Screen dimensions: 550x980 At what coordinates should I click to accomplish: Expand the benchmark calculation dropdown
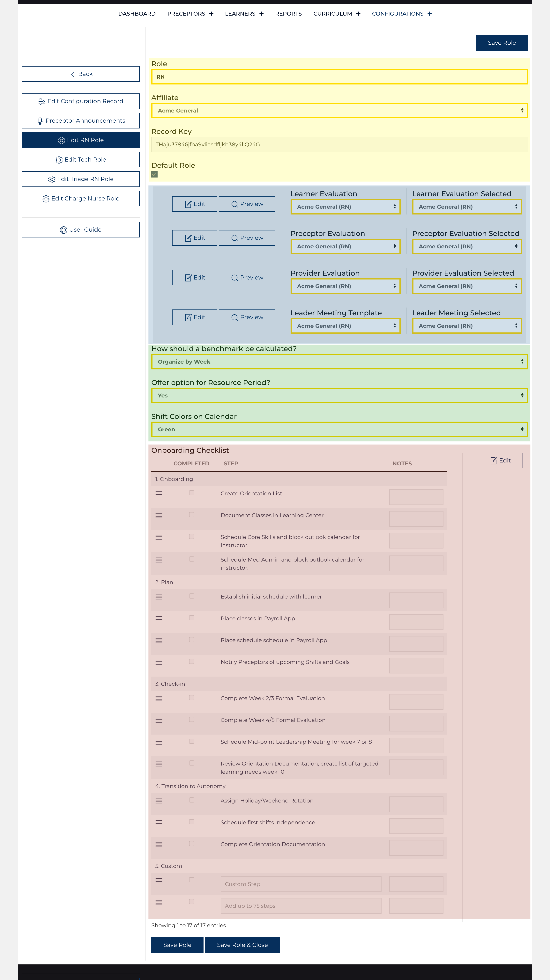point(339,362)
